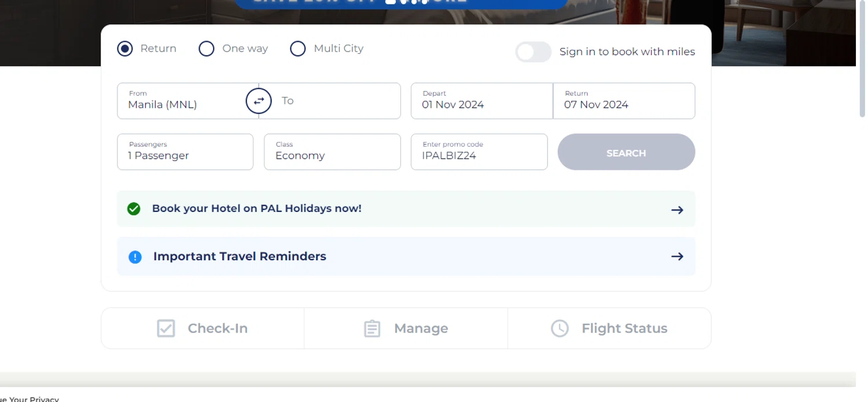Viewport: 868px width, 402px height.
Task: Select the One way radio button
Action: [207, 49]
